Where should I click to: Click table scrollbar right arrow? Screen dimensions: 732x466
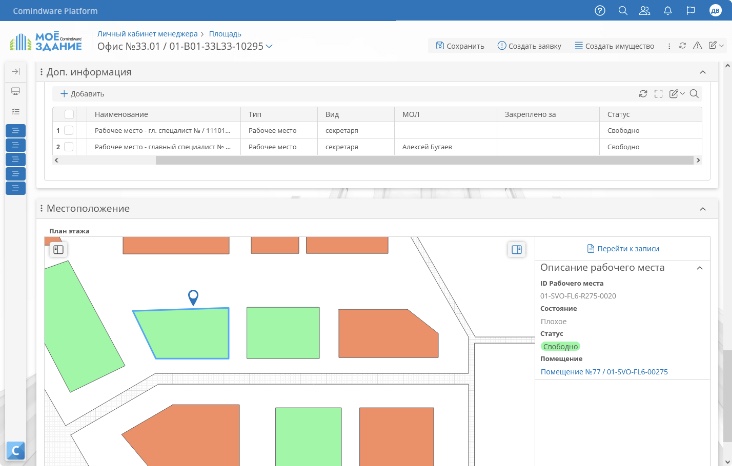click(x=698, y=160)
